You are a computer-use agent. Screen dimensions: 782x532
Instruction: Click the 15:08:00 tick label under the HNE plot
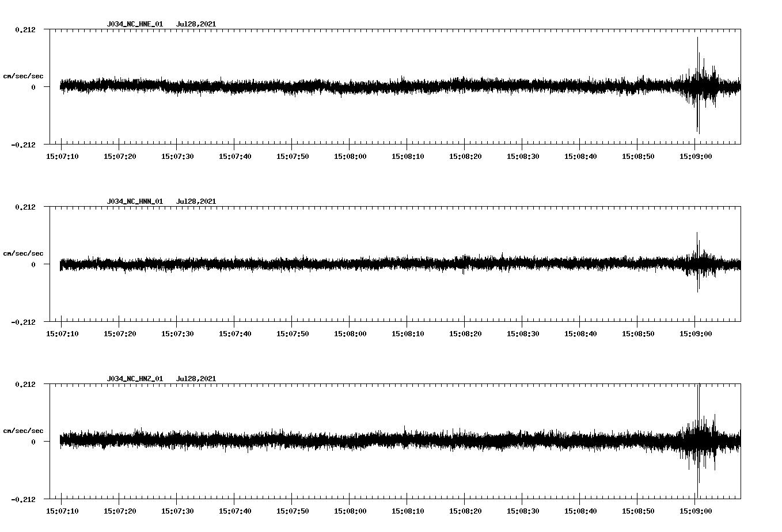coord(351,155)
